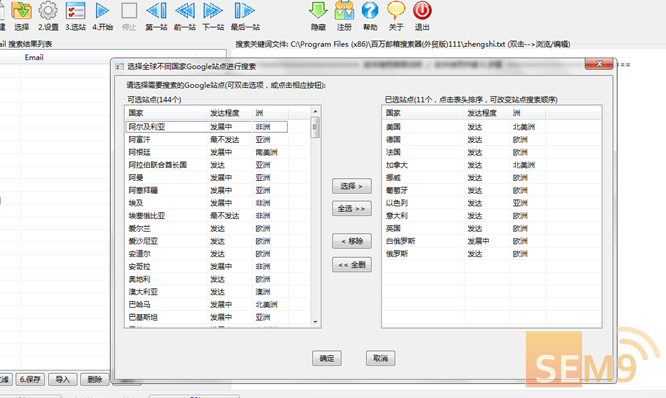
Task: Go to 前一站 previous site icon
Action: [185, 11]
